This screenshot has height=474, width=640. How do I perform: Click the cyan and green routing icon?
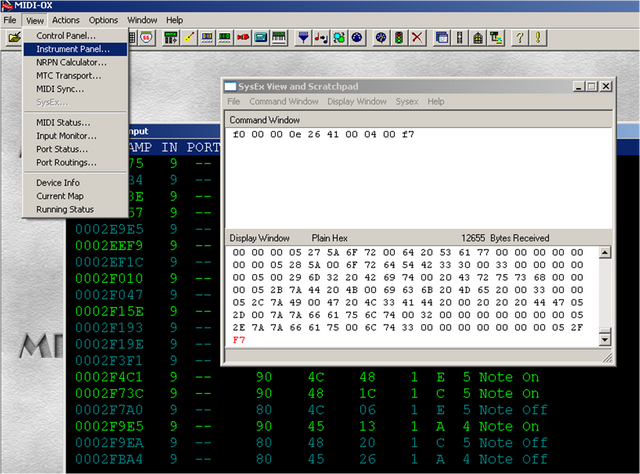coord(339,38)
